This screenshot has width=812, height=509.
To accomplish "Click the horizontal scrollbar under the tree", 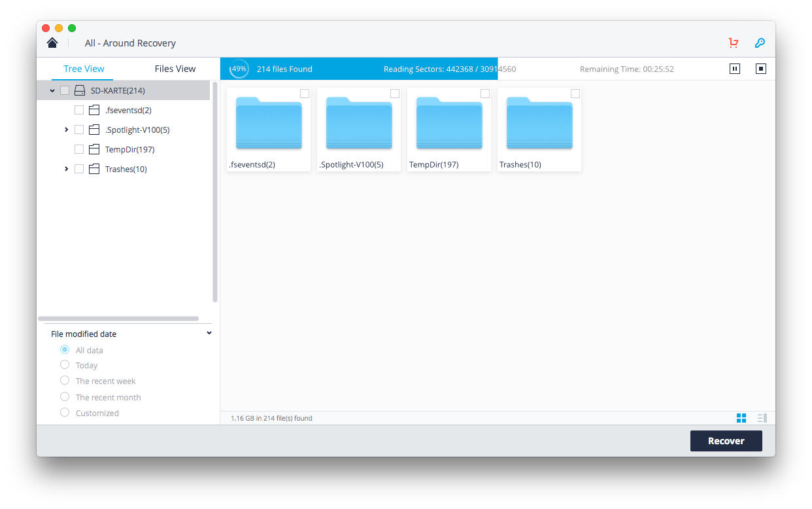I will (118, 319).
